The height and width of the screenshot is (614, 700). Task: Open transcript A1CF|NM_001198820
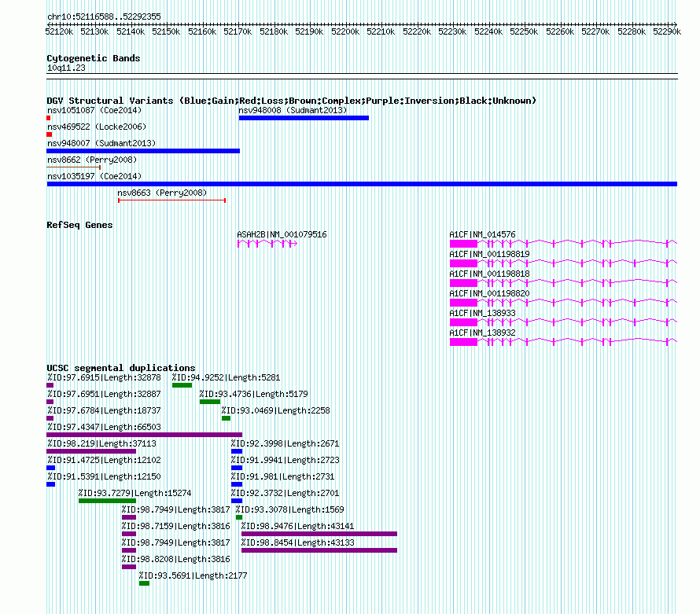click(489, 293)
